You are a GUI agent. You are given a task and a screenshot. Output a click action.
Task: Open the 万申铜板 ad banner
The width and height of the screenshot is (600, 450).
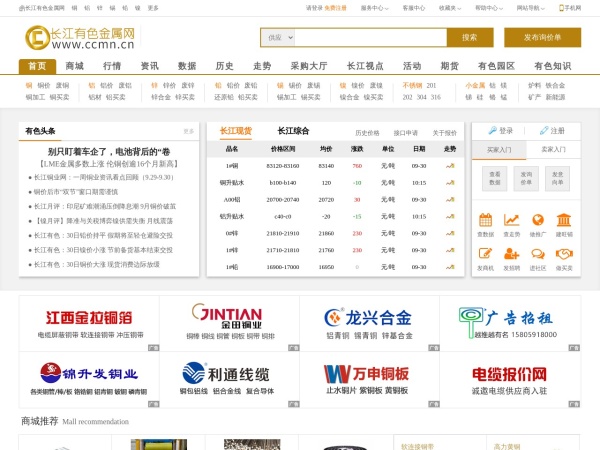point(370,380)
